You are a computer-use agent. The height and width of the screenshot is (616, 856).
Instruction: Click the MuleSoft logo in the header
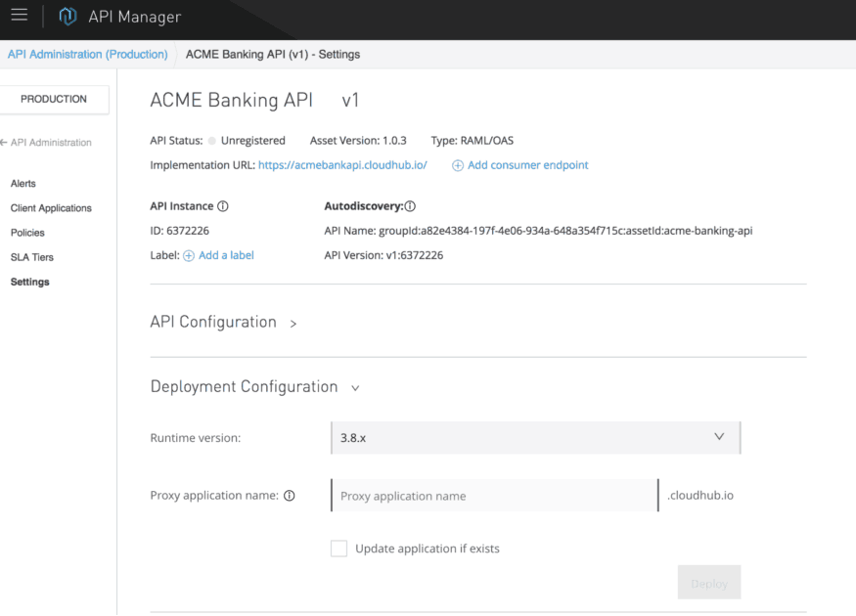pyautogui.click(x=67, y=16)
